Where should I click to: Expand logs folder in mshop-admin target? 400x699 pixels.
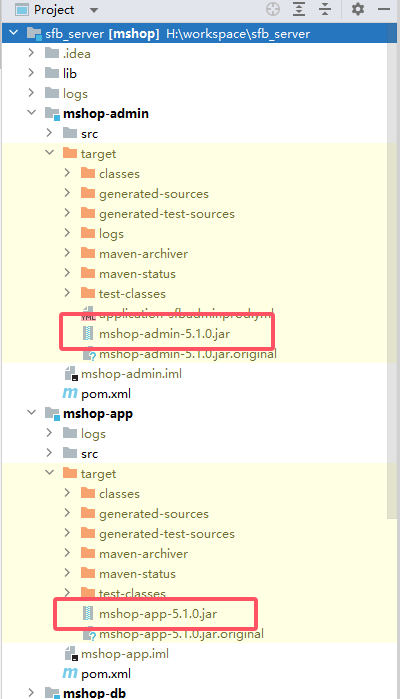(67, 233)
